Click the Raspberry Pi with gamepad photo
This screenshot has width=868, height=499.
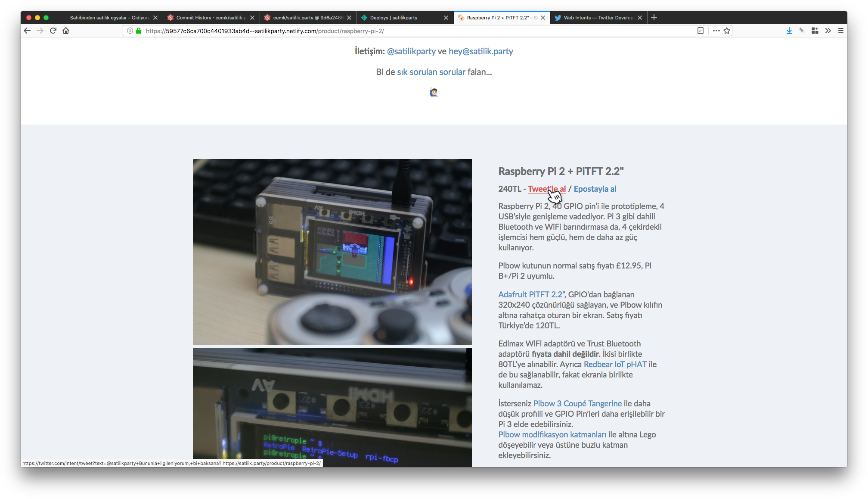[x=332, y=252]
